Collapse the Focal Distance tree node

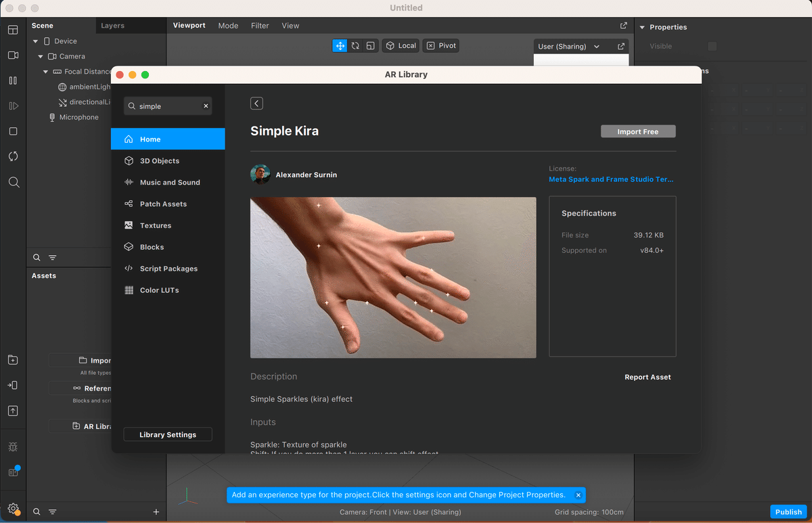pos(46,72)
